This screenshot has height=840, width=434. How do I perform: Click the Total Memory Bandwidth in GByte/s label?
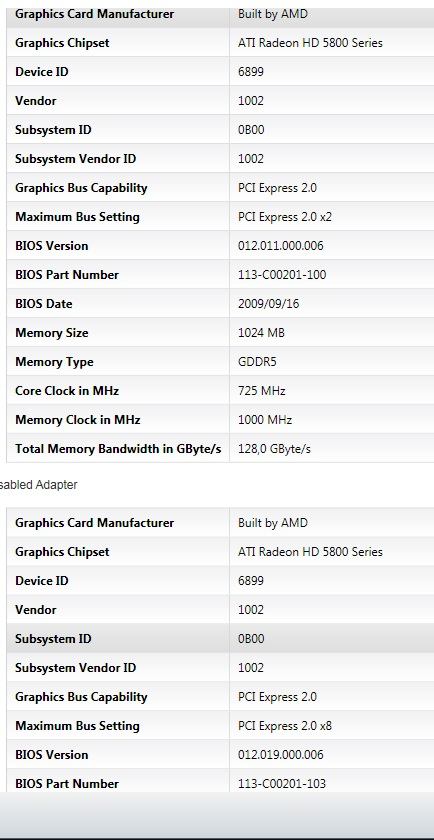coord(118,449)
